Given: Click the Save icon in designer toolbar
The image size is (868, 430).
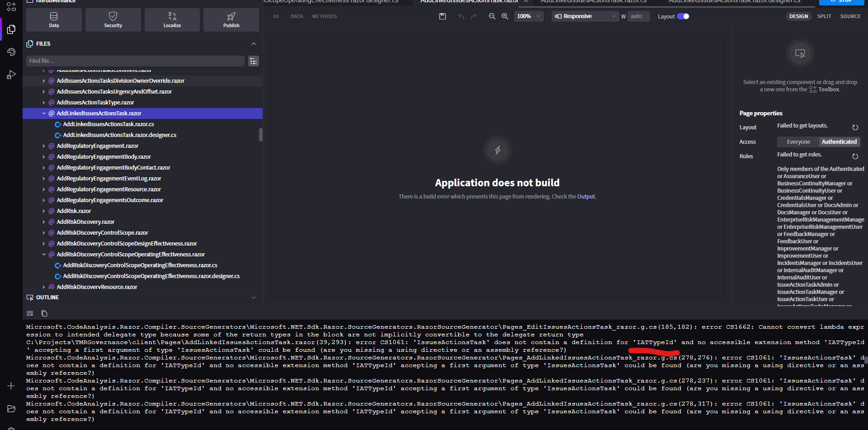Looking at the screenshot, I should point(443,16).
